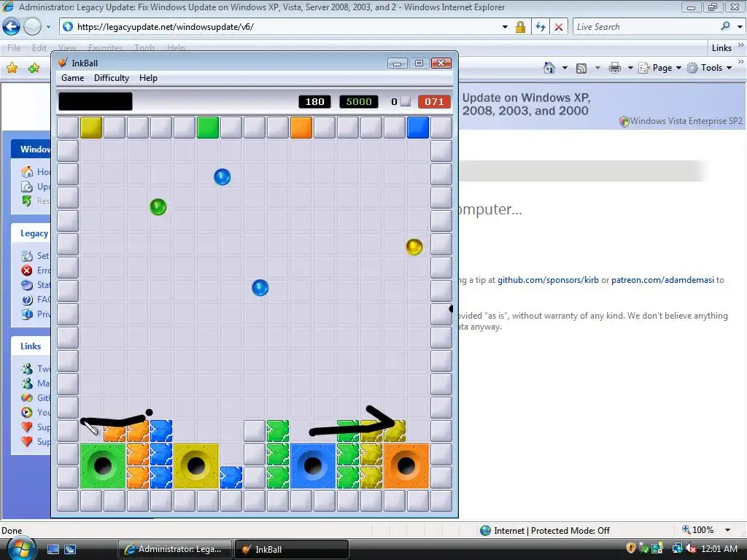Click the yellow tile in top wall
The height and width of the screenshot is (560, 747).
coord(91,128)
